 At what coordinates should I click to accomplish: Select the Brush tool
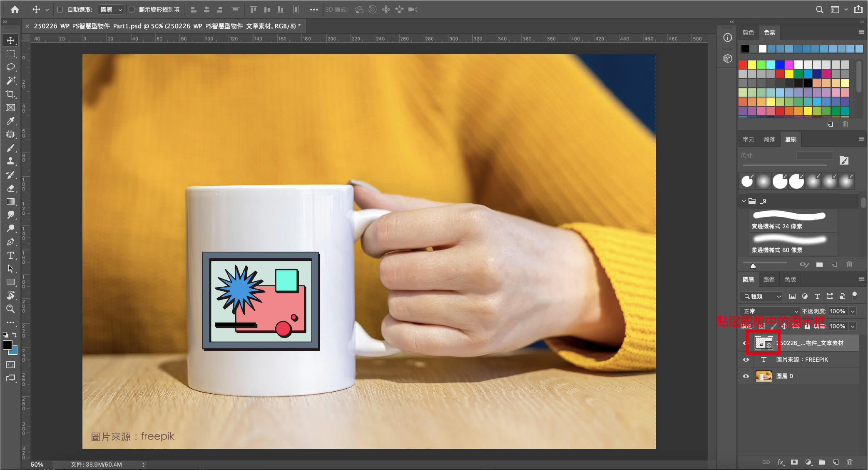click(x=10, y=148)
